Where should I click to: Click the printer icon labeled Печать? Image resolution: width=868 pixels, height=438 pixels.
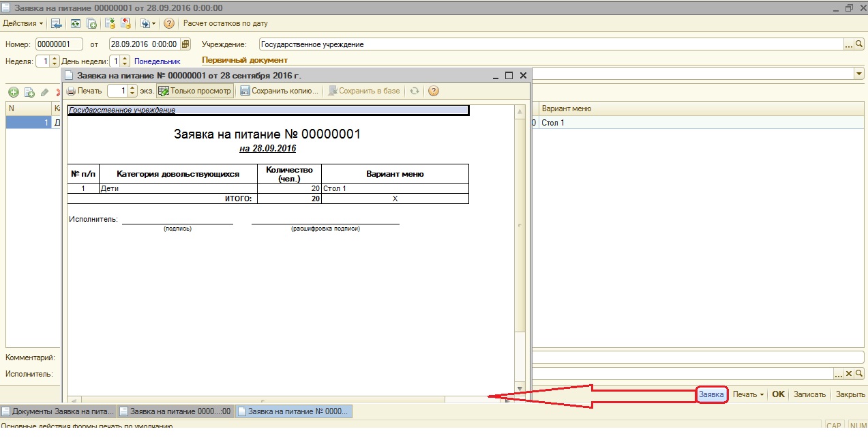click(x=85, y=91)
